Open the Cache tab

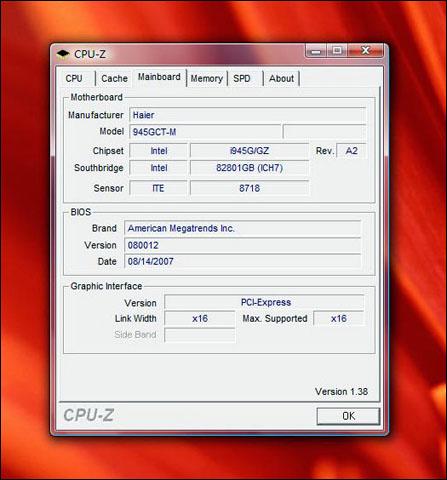pos(114,79)
